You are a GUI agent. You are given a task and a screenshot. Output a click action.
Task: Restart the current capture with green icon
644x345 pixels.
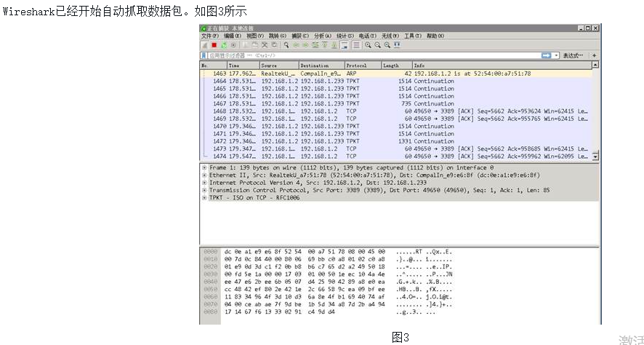tap(224, 45)
